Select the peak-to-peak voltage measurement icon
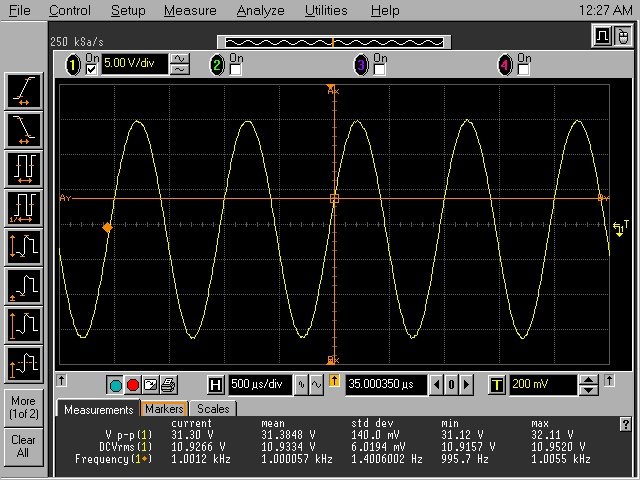This screenshot has width=640, height=480. [x=24, y=247]
